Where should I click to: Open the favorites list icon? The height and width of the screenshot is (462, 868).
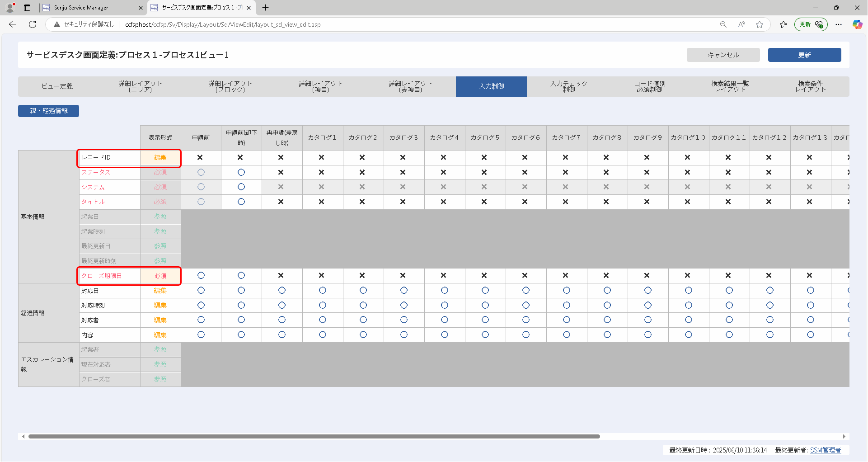784,24
